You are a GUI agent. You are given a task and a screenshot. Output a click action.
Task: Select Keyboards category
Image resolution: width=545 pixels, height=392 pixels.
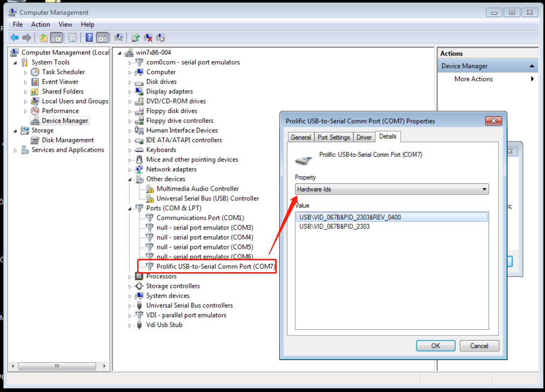pos(161,150)
